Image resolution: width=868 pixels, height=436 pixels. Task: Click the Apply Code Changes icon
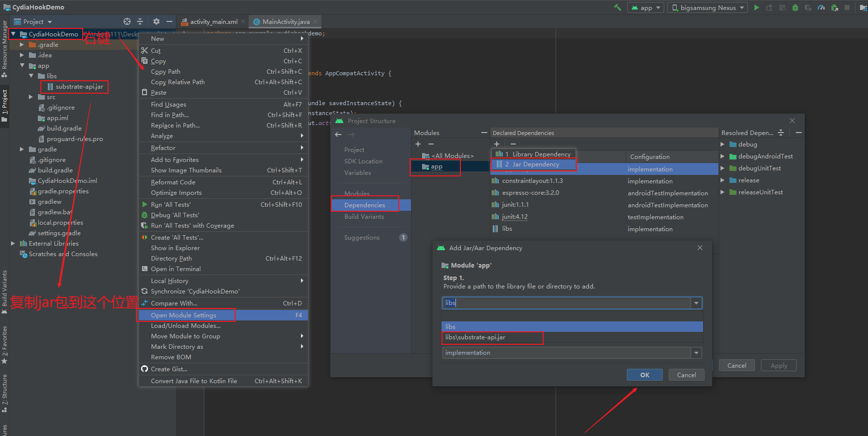tap(782, 7)
